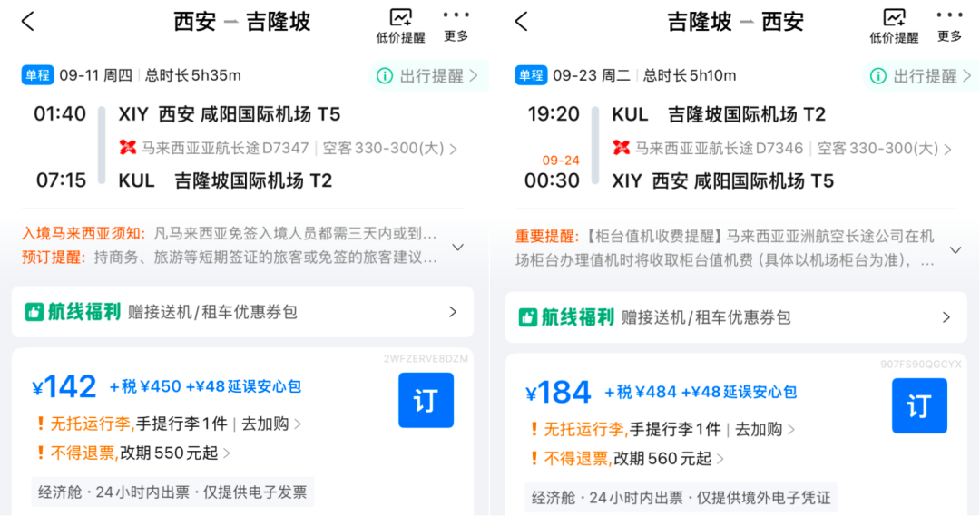Expand 入境马来西亚须知 notice
The width and height of the screenshot is (980, 516).
tap(457, 247)
